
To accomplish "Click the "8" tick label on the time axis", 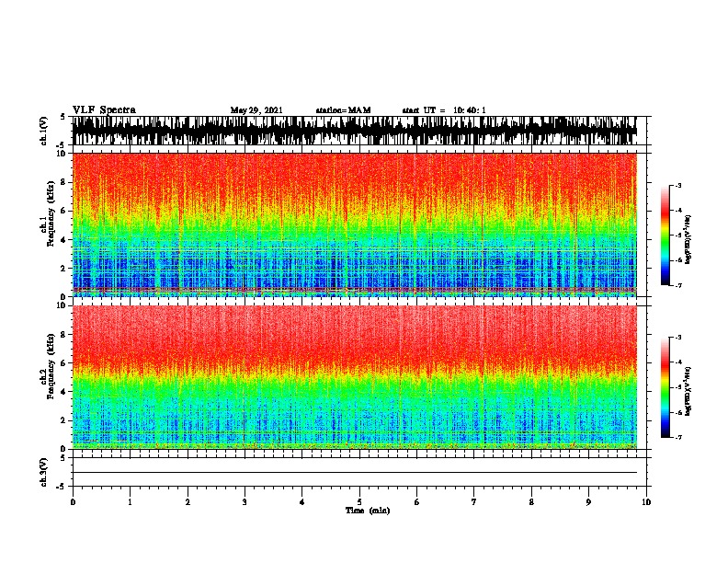I will pyautogui.click(x=531, y=502).
